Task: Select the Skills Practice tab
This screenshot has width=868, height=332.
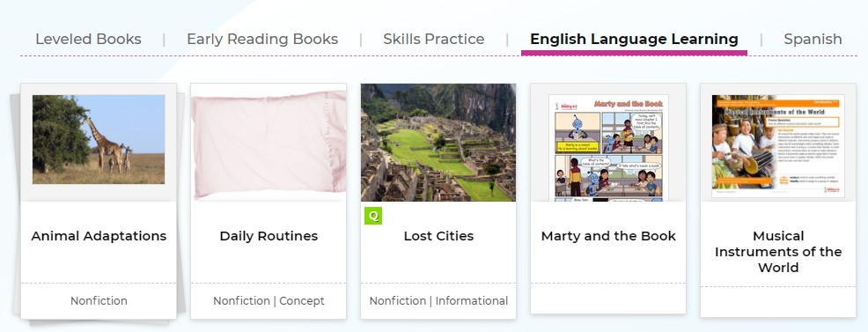Action: tap(433, 40)
